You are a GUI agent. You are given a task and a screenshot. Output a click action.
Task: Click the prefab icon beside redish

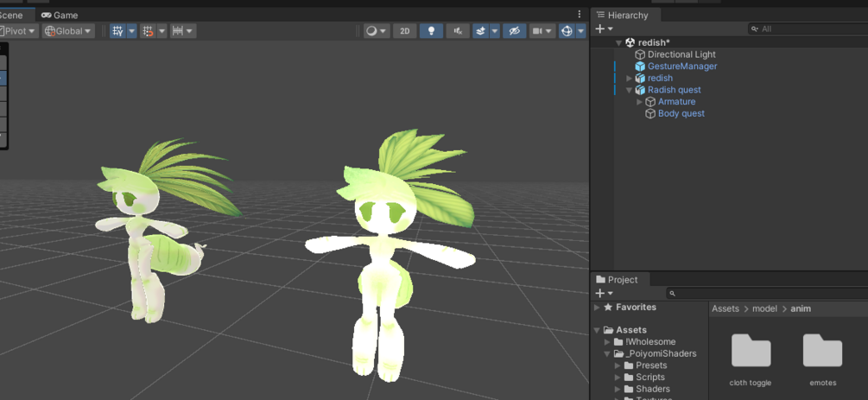640,78
